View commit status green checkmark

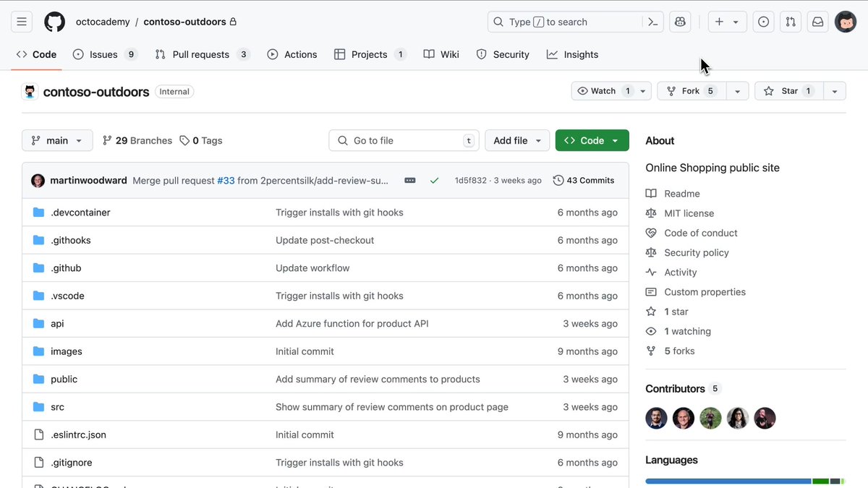pyautogui.click(x=434, y=181)
